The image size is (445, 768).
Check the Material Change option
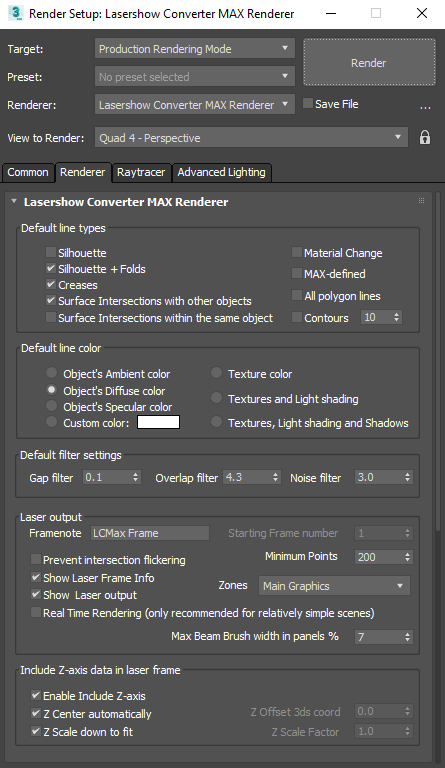pos(296,252)
